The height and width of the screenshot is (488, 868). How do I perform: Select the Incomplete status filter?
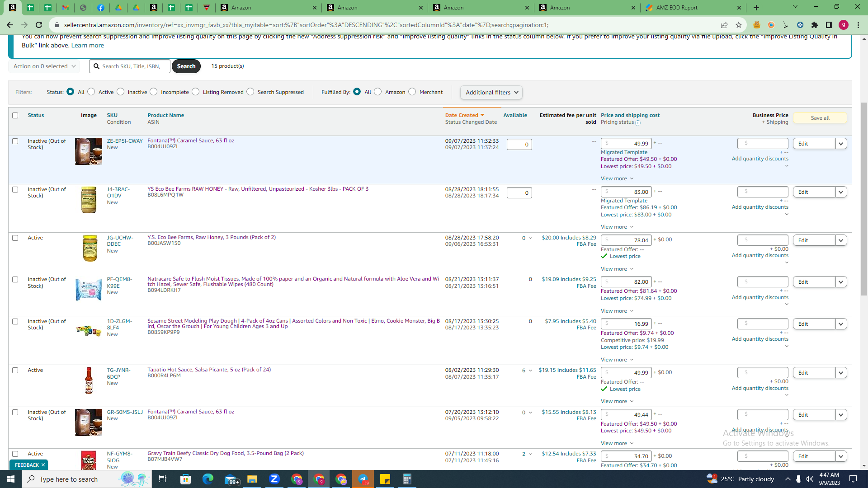point(154,92)
